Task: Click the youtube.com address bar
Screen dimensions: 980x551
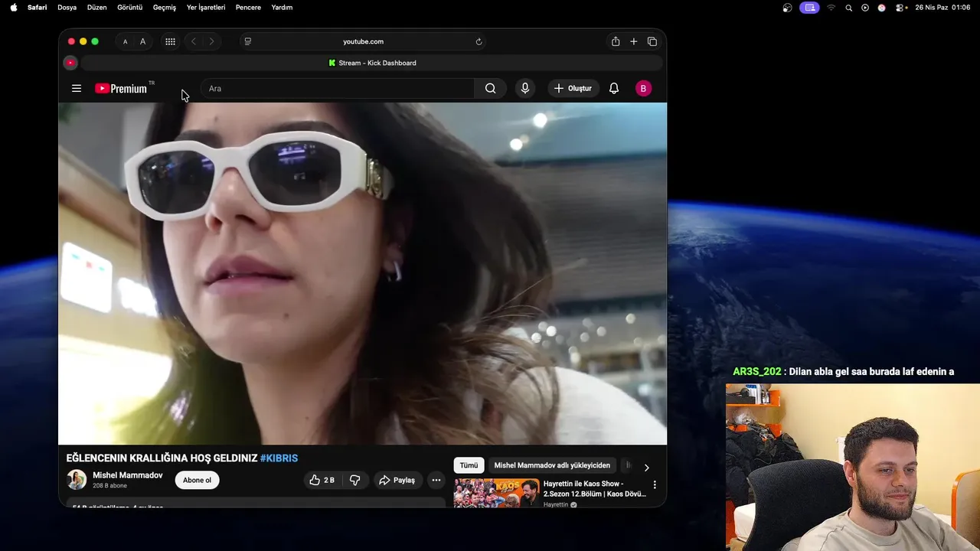Action: coord(363,41)
